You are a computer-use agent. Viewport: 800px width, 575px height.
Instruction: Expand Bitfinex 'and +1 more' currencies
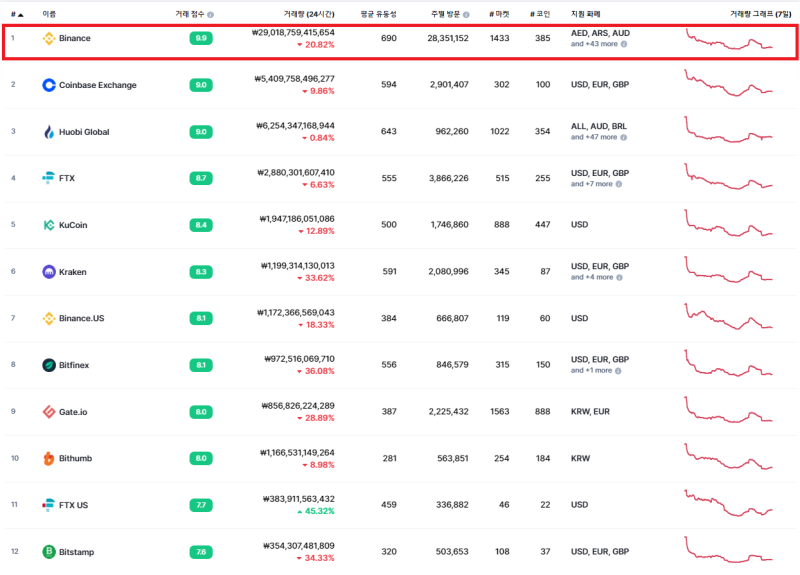591,371
